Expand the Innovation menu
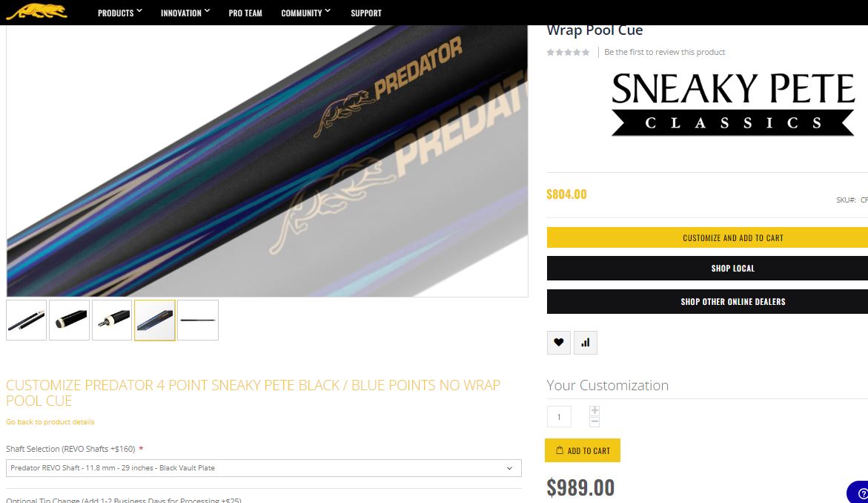This screenshot has height=503, width=868. (x=185, y=13)
